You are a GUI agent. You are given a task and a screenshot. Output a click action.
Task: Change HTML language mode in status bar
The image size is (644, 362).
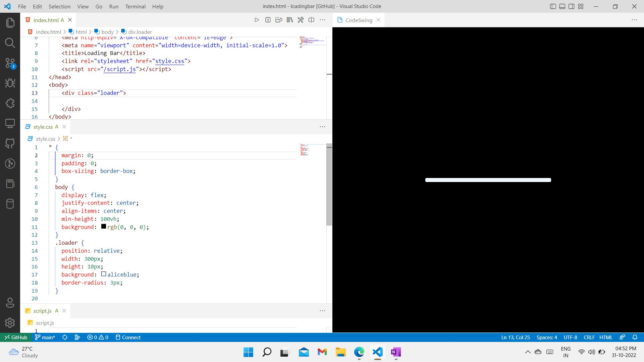tap(606, 338)
